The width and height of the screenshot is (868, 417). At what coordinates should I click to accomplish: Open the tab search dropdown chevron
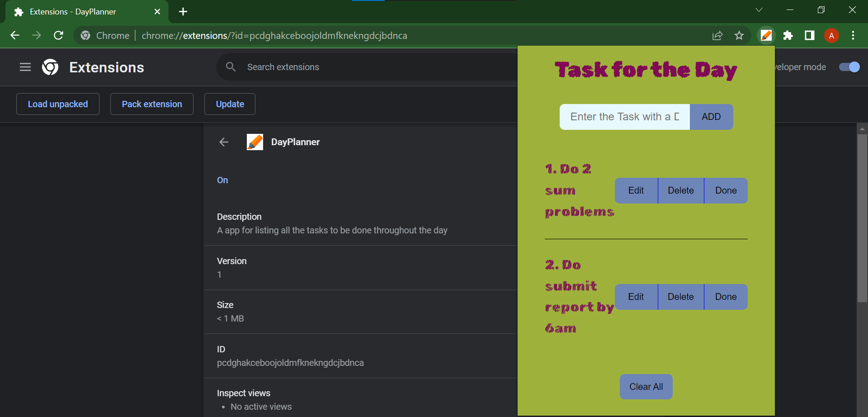tap(759, 10)
